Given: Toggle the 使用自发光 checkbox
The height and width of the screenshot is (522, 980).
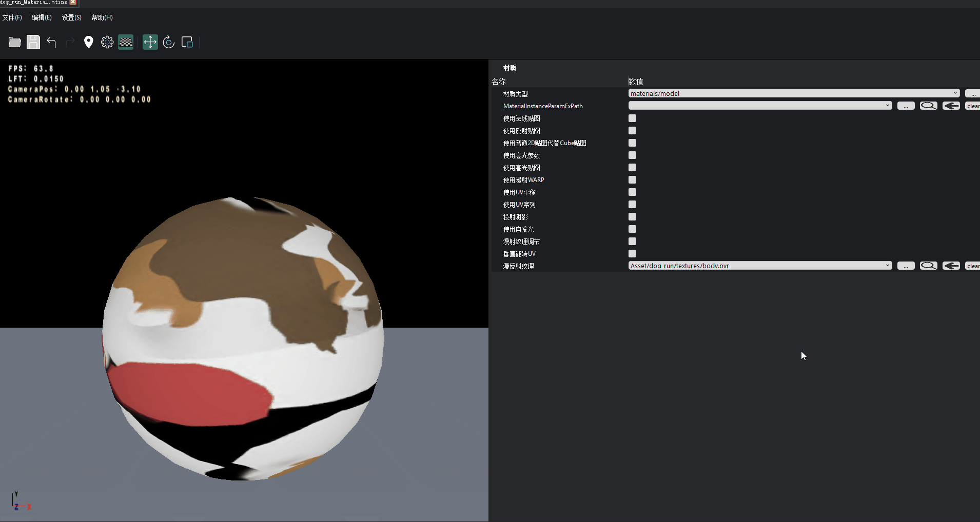Looking at the screenshot, I should (x=632, y=229).
